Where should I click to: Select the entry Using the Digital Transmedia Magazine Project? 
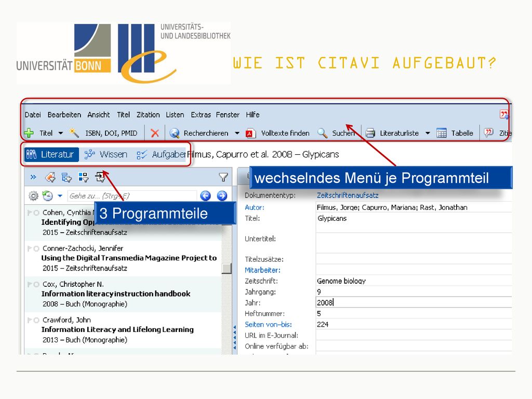coord(123,258)
